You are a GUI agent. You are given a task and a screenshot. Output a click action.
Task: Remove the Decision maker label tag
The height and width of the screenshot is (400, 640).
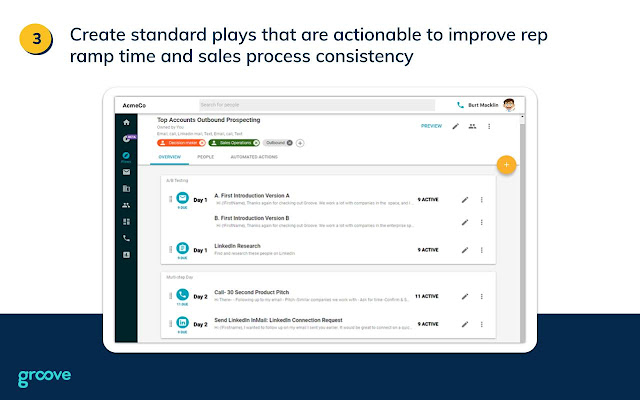202,143
